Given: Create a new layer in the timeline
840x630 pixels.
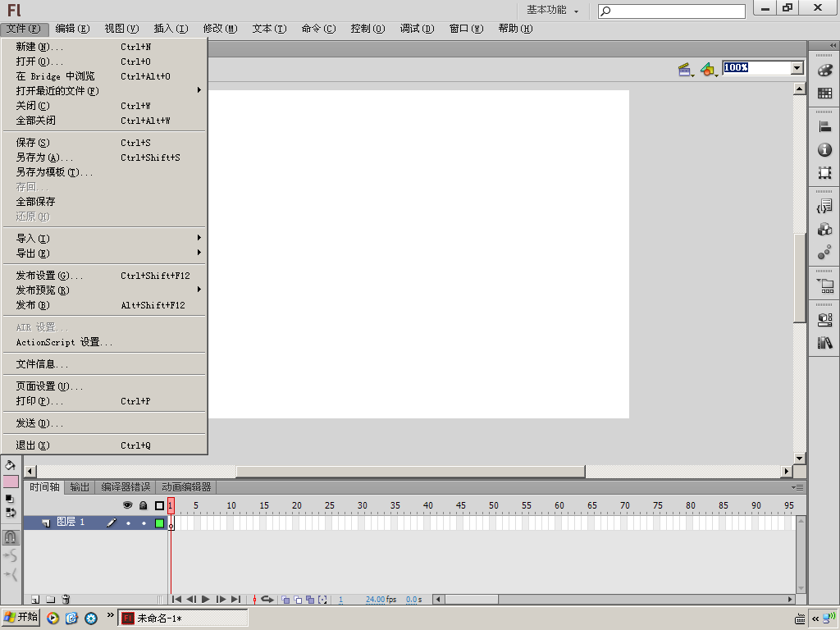Looking at the screenshot, I should (34, 599).
